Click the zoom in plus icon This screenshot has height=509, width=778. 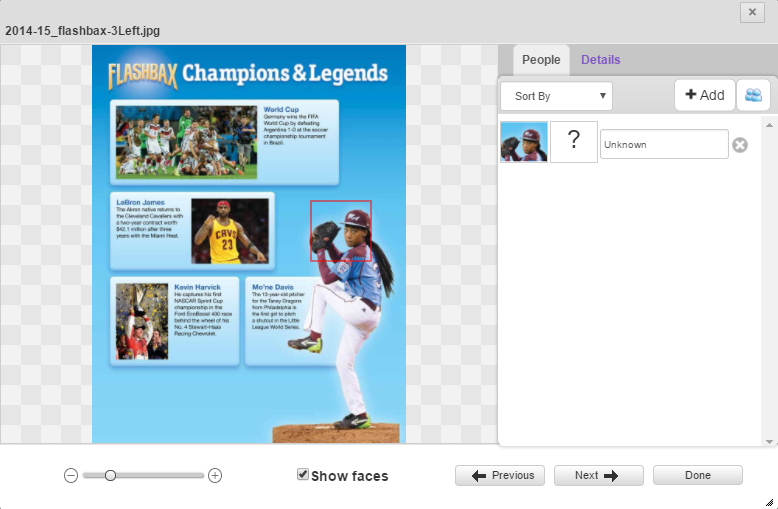click(215, 476)
